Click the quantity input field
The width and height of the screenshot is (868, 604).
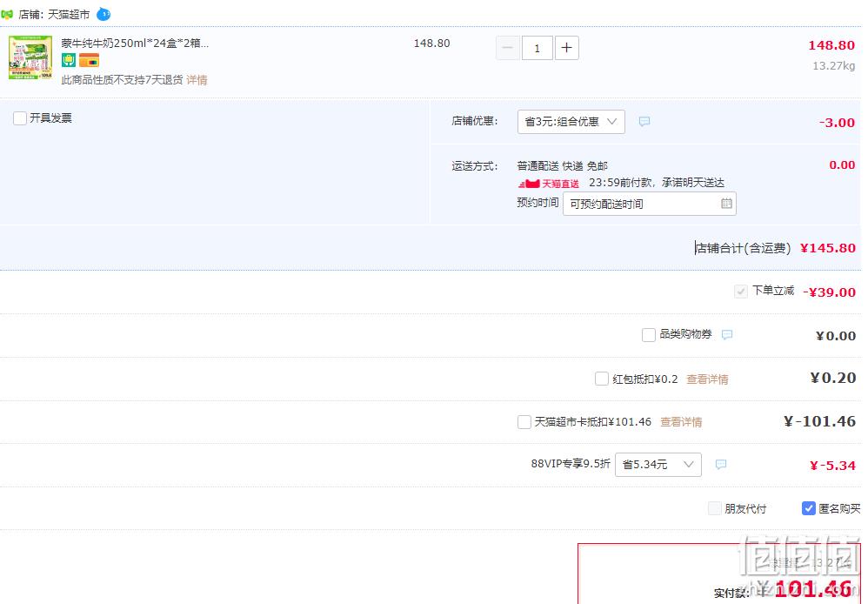click(537, 48)
